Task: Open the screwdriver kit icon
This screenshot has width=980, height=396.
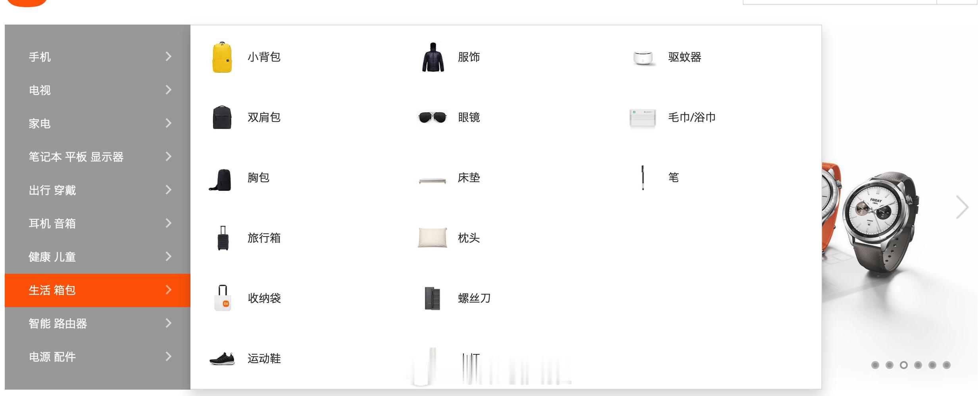Action: pyautogui.click(x=432, y=298)
